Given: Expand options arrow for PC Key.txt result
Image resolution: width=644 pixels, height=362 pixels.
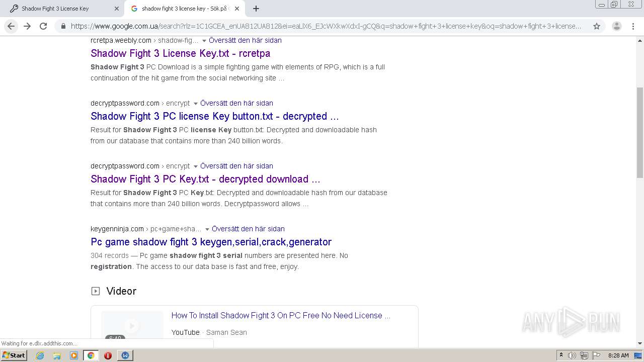Looking at the screenshot, I should (195, 166).
